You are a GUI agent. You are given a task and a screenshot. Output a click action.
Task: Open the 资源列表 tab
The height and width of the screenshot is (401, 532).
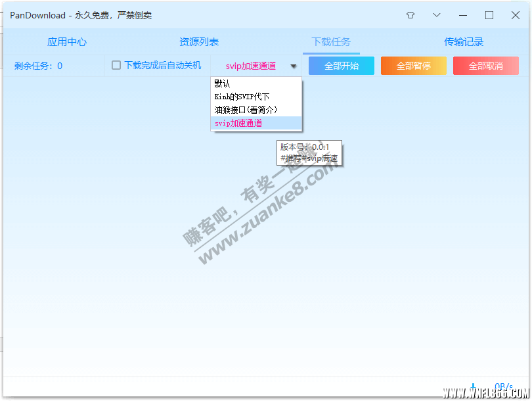point(199,42)
